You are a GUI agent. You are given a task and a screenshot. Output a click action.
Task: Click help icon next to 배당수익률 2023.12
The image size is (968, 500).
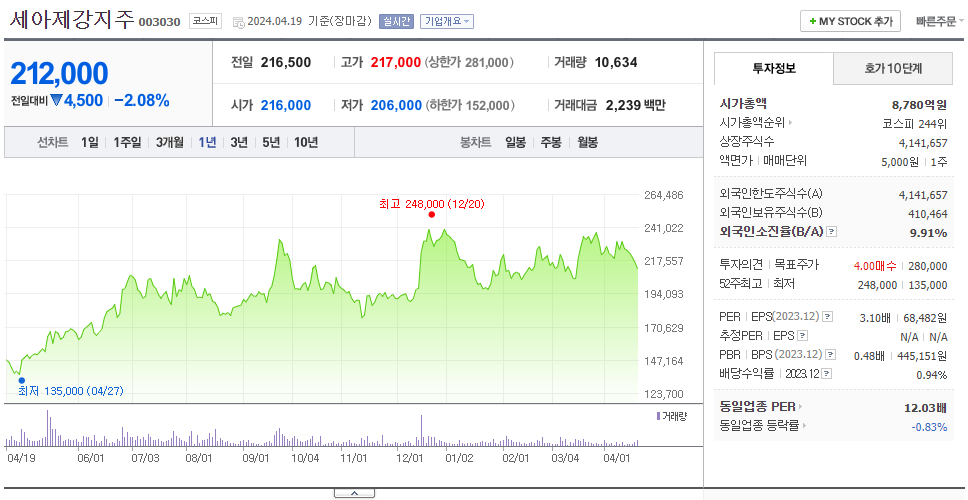[x=827, y=374]
